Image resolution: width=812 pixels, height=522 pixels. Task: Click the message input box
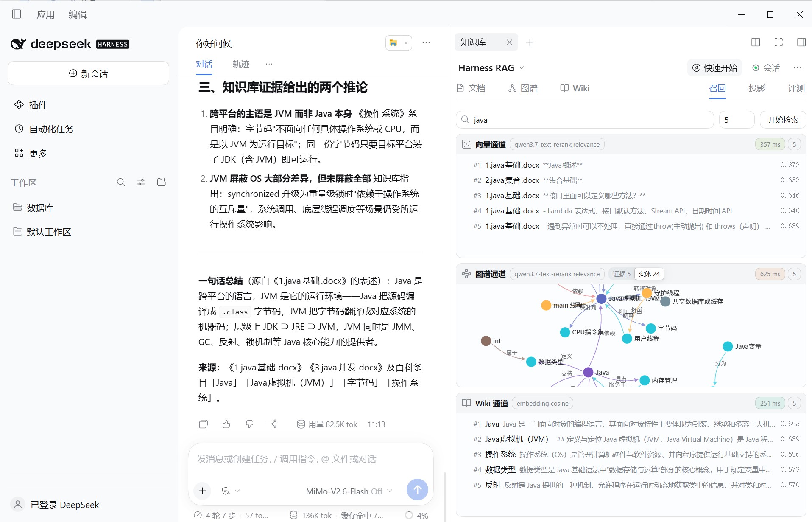310,459
